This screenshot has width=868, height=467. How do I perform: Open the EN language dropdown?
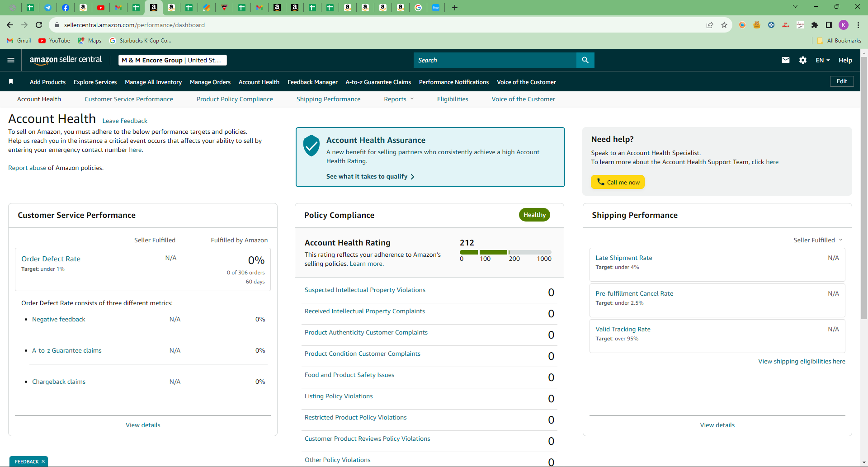coord(823,60)
